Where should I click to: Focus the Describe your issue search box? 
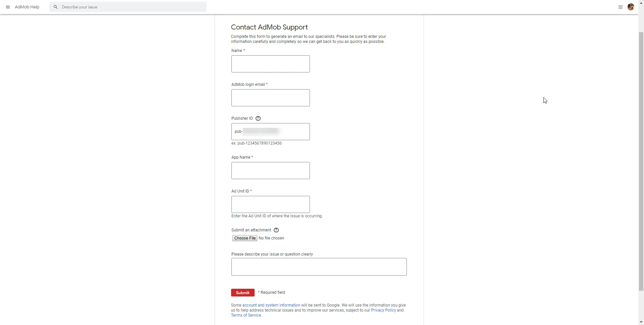128,7
